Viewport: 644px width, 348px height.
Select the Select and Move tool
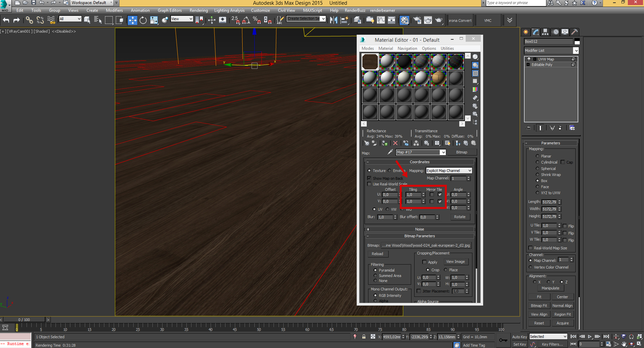(x=132, y=20)
